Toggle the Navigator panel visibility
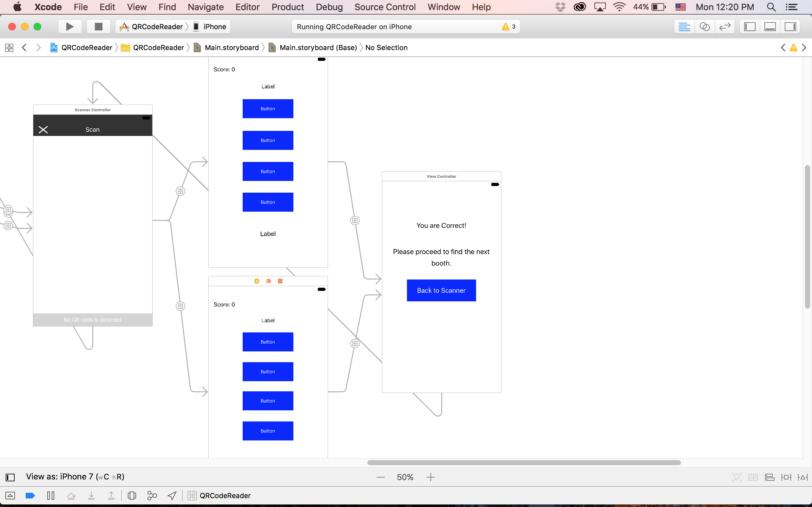Image resolution: width=812 pixels, height=507 pixels. pos(750,27)
